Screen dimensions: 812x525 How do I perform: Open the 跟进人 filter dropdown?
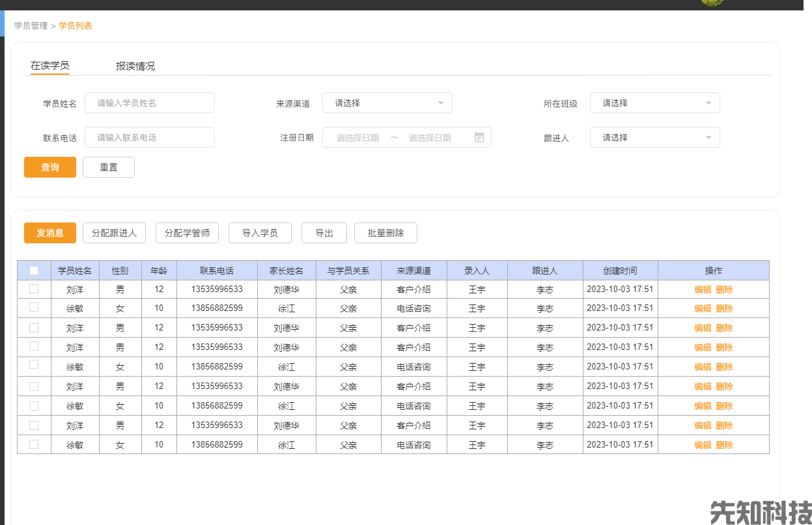[x=655, y=137]
